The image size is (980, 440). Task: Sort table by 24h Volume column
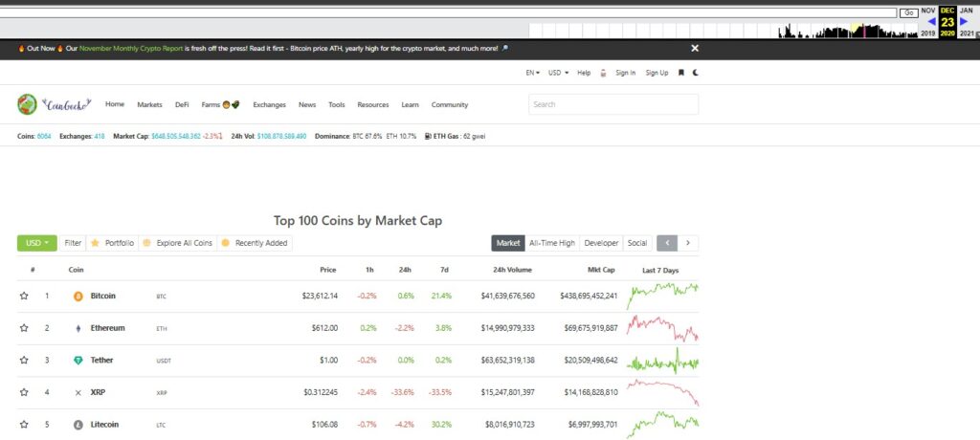pyautogui.click(x=512, y=270)
